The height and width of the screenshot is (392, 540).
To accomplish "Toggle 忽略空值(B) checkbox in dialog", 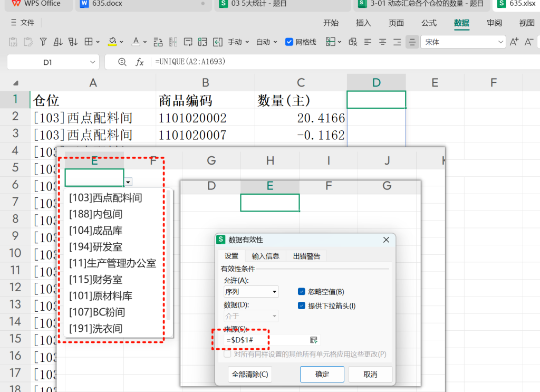I will click(301, 292).
